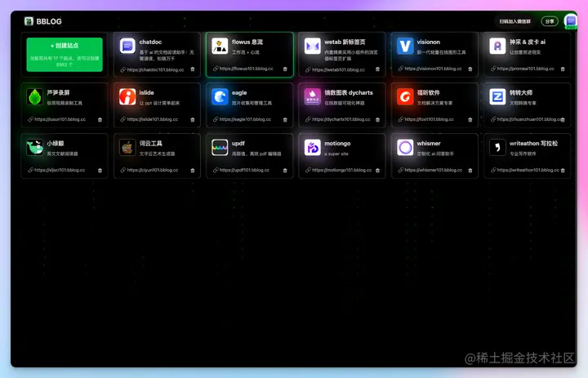
Task: Click the chatdoc app icon
Action: [x=127, y=46]
